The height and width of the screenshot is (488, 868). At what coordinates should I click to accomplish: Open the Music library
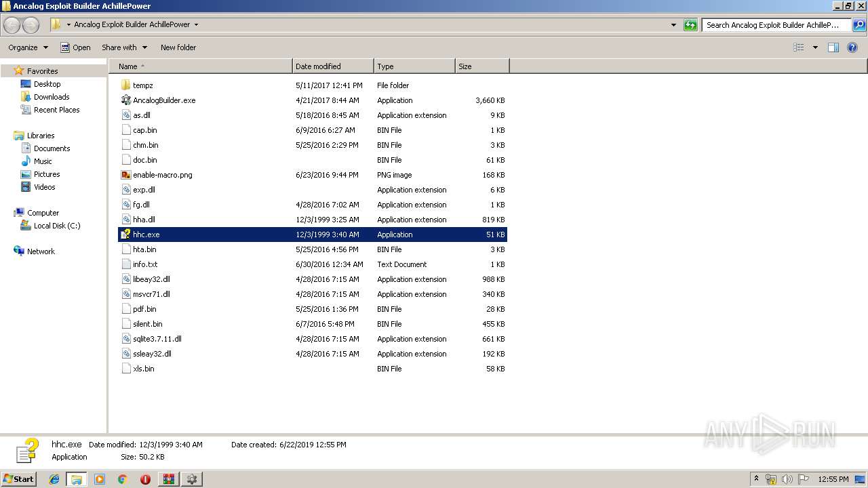point(43,161)
